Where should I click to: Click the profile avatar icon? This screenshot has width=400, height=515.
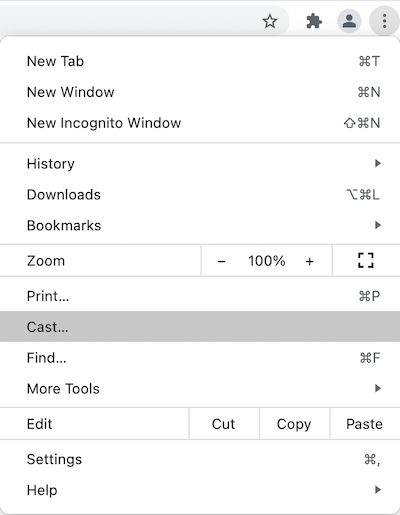click(349, 21)
